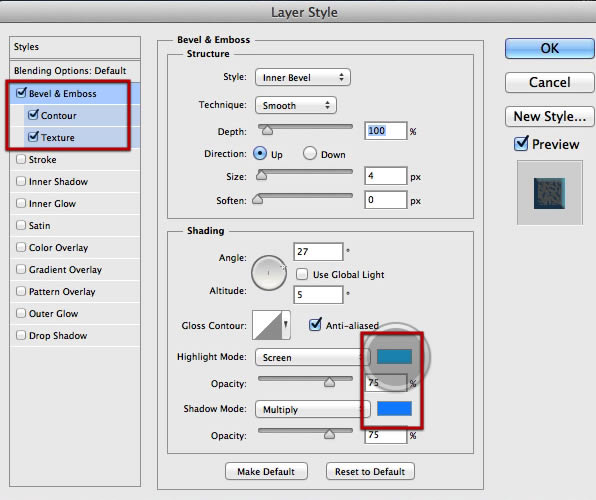Image resolution: width=596 pixels, height=500 pixels.
Task: Click the style preview thumbnail
Action: point(549,193)
